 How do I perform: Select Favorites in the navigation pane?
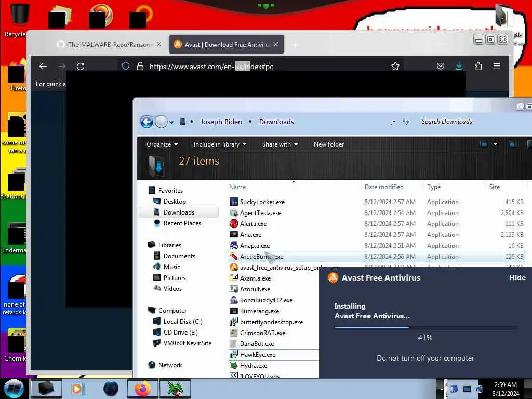[x=170, y=191]
